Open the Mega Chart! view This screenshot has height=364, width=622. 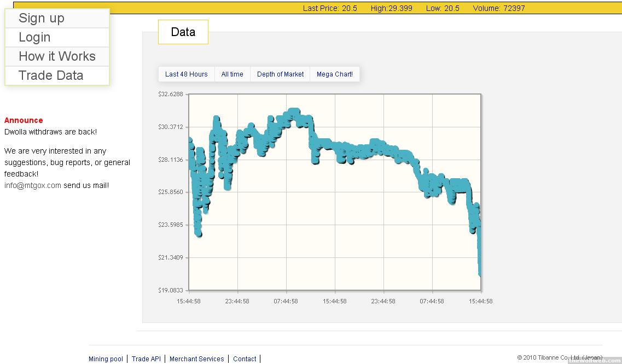point(334,74)
